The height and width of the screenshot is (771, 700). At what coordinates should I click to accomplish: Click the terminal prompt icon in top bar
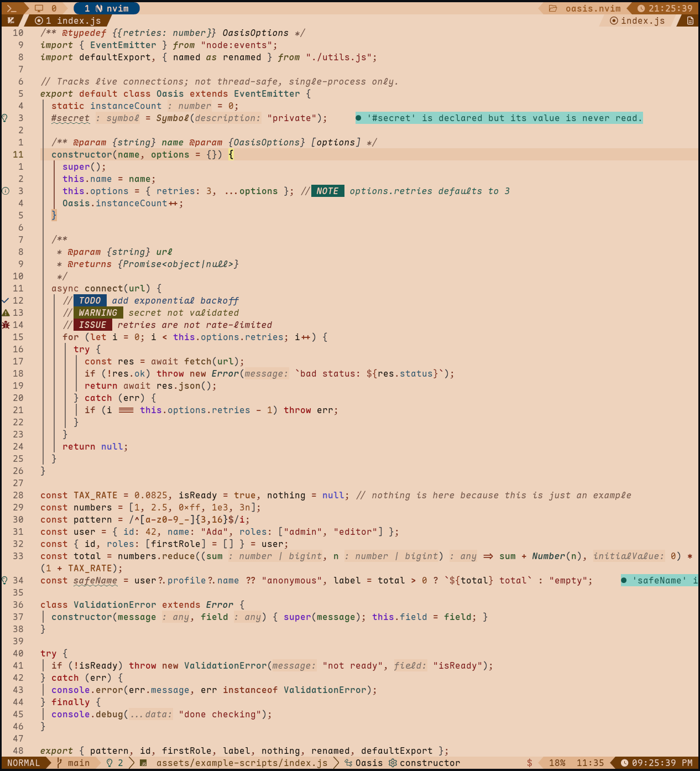pos(12,8)
